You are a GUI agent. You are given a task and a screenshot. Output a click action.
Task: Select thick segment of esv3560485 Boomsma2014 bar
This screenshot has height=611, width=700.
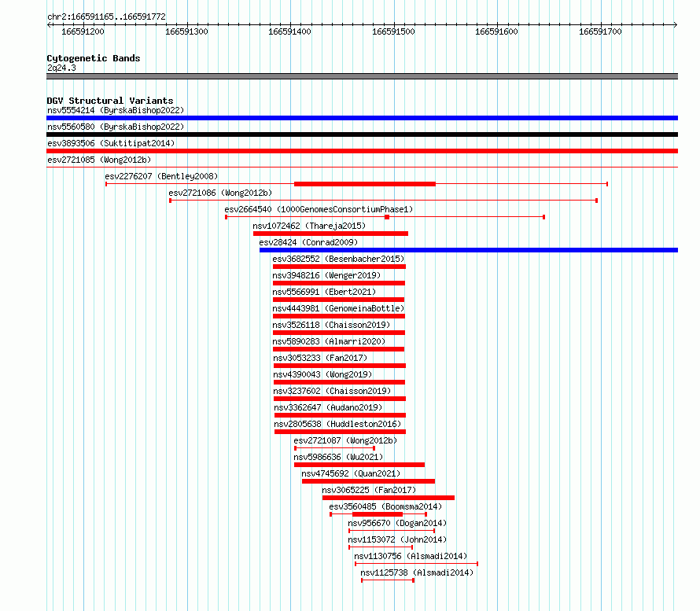(x=378, y=514)
